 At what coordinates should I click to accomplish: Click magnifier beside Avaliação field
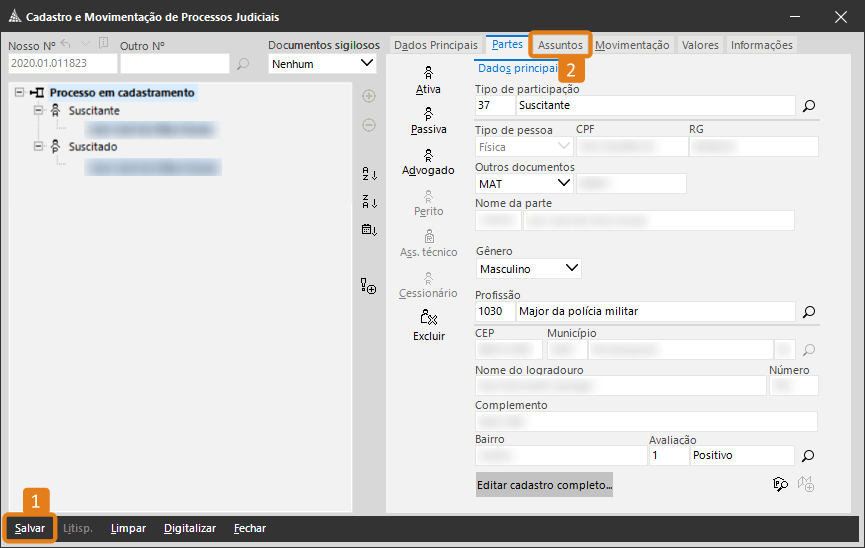(x=809, y=455)
